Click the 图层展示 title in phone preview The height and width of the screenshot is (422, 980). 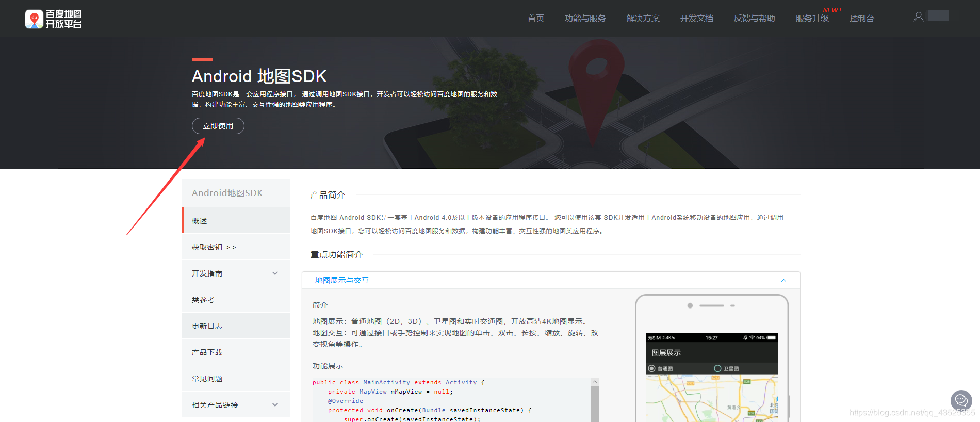pyautogui.click(x=666, y=353)
